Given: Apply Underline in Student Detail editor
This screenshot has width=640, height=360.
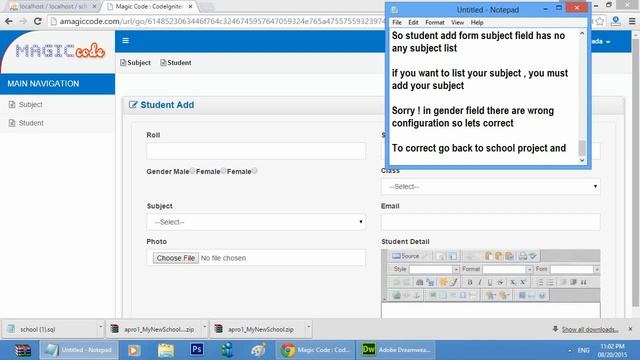Looking at the screenshot, I should pos(490,282).
